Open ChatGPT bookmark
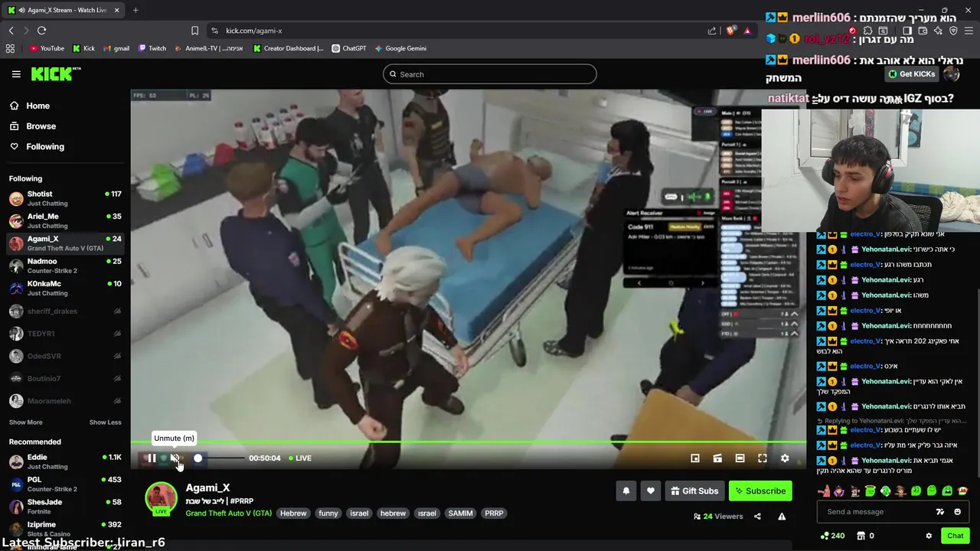 tap(349, 48)
